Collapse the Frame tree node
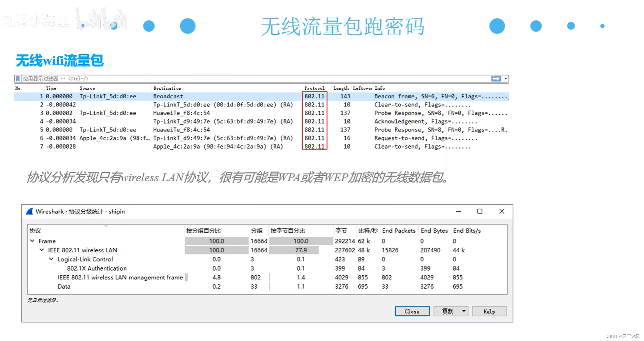 pos(32,241)
